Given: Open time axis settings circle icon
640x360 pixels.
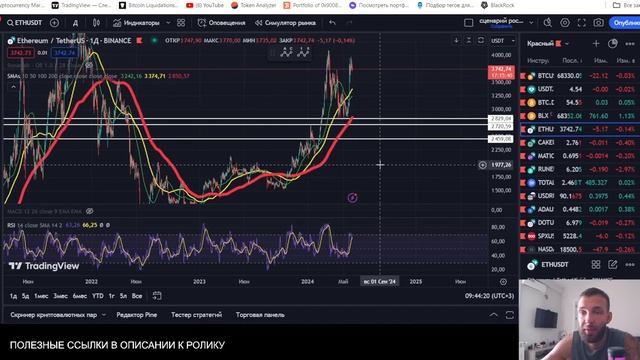Looking at the screenshot, I should tap(503, 282).
